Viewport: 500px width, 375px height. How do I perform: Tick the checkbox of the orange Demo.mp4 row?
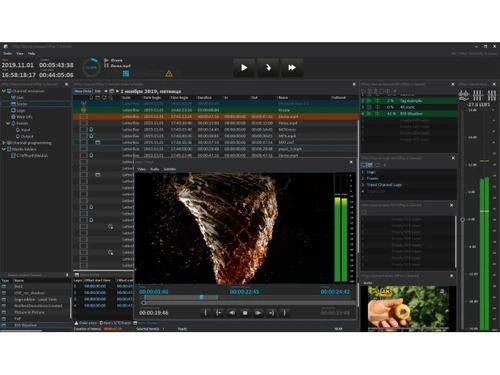pos(84,117)
